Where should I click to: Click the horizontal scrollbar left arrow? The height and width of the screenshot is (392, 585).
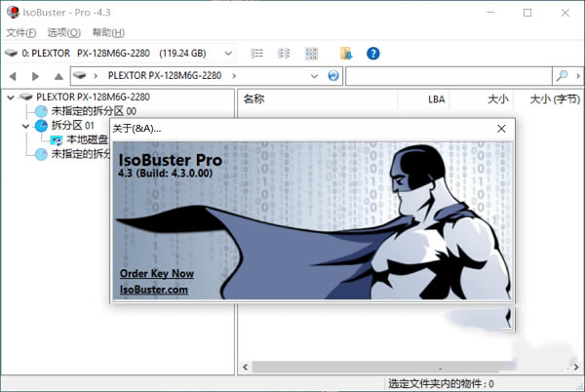coord(245,367)
